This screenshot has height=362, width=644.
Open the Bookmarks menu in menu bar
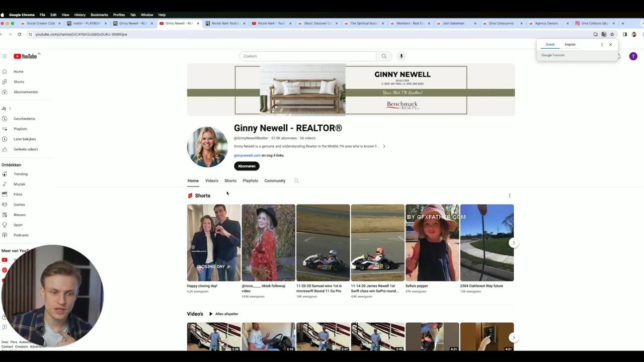coord(99,15)
